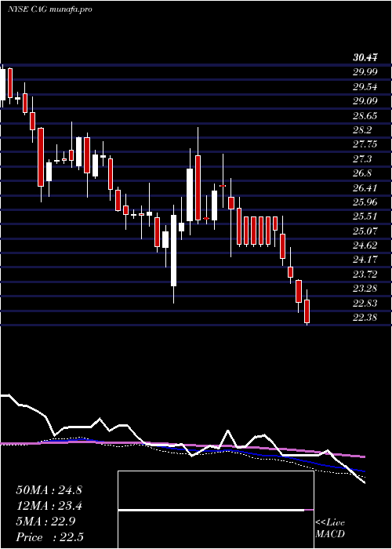Image resolution: width=392 pixels, height=549 pixels.
Task: Click the 28.2 price axis label
Action: coord(362,130)
